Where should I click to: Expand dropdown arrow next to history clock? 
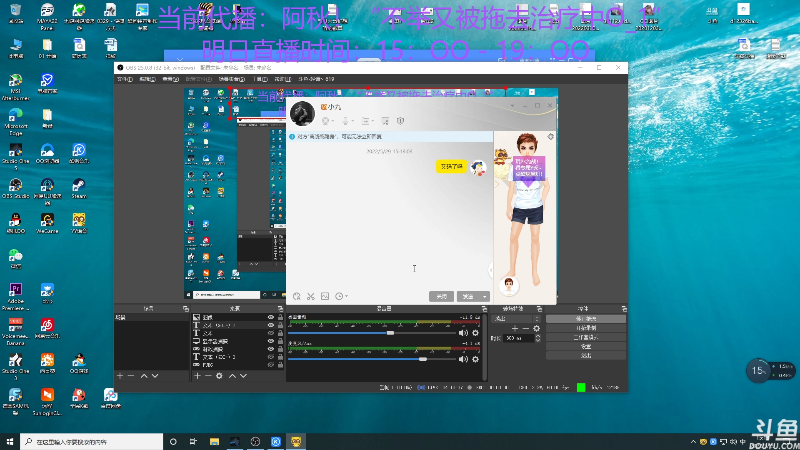click(x=346, y=296)
